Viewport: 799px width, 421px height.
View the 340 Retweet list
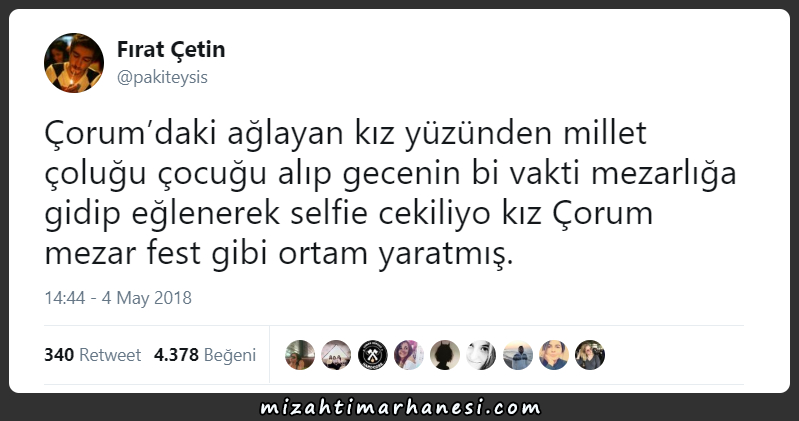coord(92,355)
